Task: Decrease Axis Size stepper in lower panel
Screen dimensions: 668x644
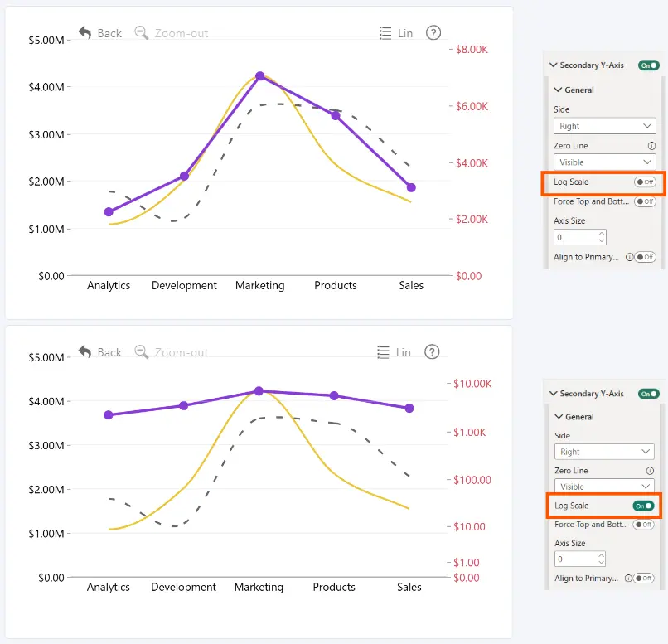Action: pyautogui.click(x=601, y=563)
